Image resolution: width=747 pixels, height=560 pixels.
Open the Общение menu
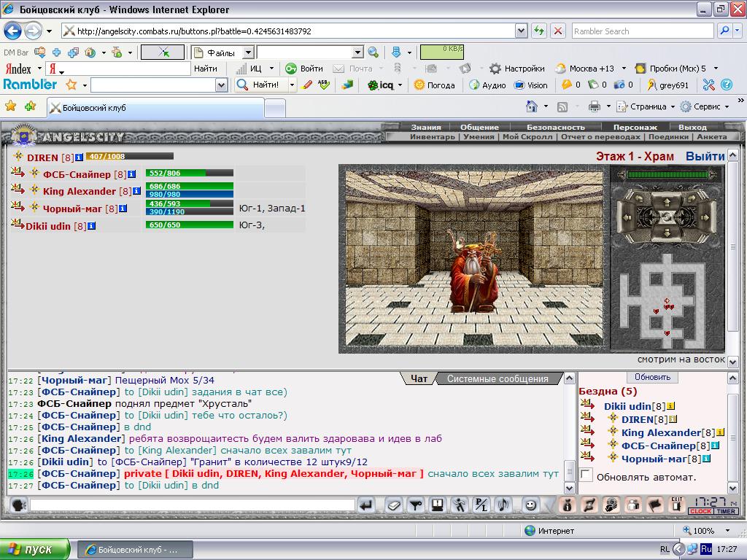479,127
